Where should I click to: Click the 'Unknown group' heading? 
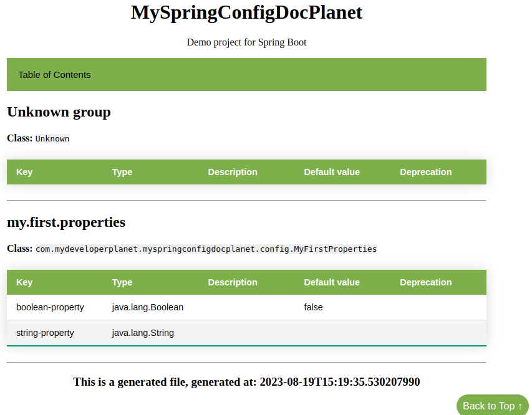tap(59, 112)
